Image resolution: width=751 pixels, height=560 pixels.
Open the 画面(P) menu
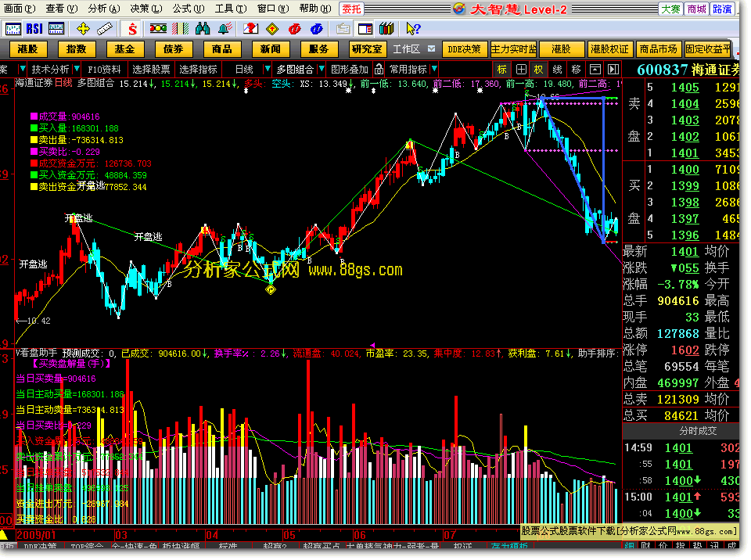[x=20, y=9]
